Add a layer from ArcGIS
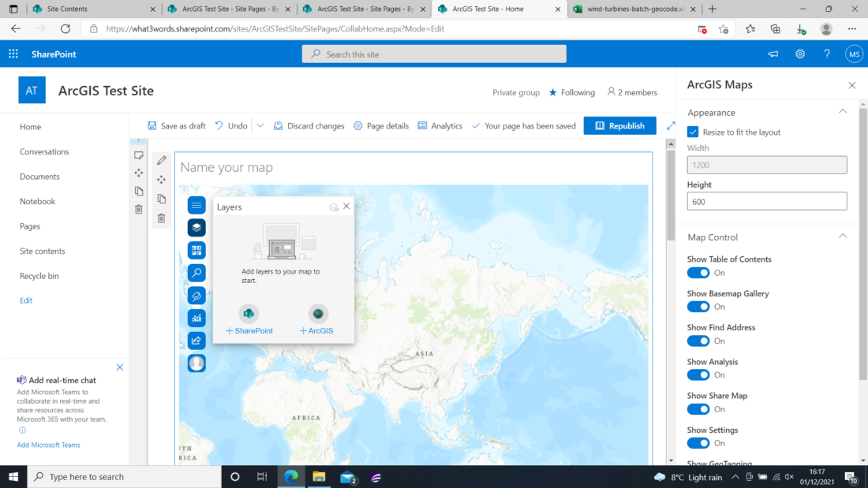This screenshot has width=868, height=488. (x=316, y=321)
